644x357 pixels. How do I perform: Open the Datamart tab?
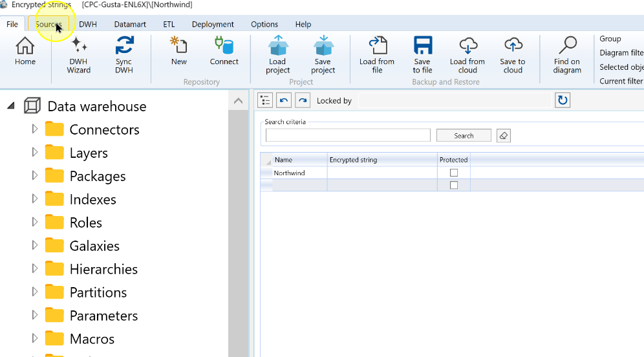click(130, 24)
